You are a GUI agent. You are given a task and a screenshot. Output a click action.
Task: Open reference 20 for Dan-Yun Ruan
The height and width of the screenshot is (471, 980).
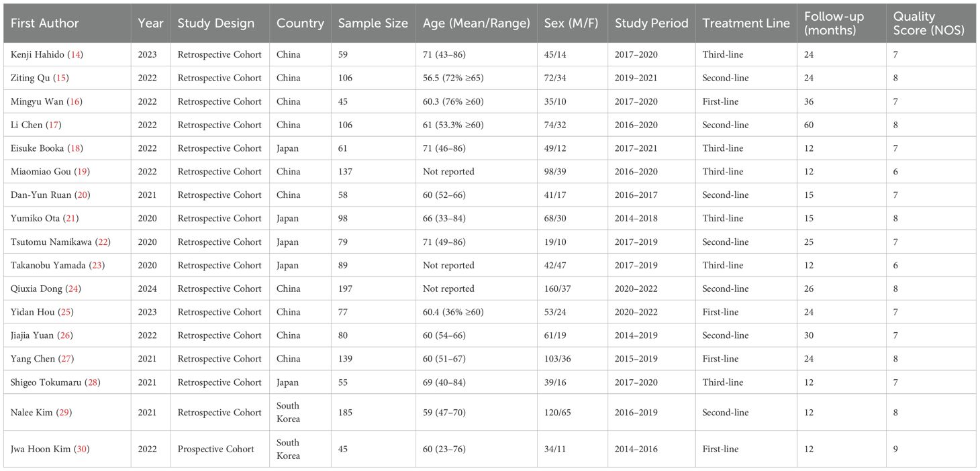77,195
